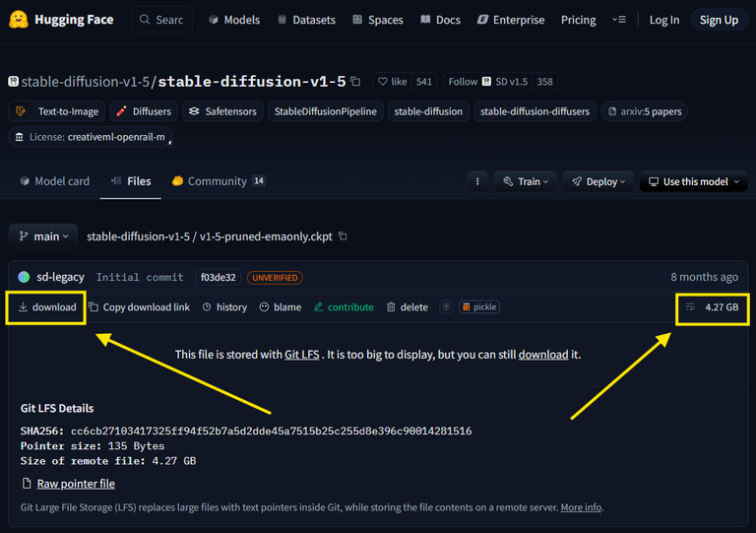Open the Raw pointer file link
Viewport: 756px width, 533px height.
[x=76, y=484]
